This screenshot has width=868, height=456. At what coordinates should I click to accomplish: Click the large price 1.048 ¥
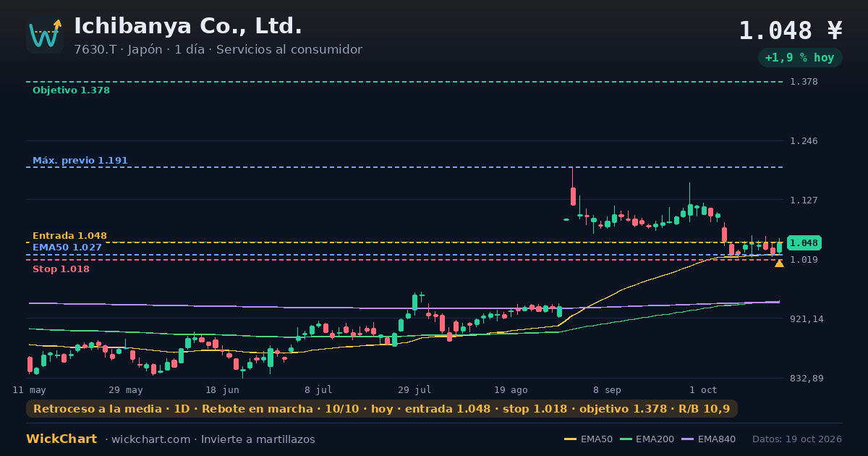(x=791, y=30)
